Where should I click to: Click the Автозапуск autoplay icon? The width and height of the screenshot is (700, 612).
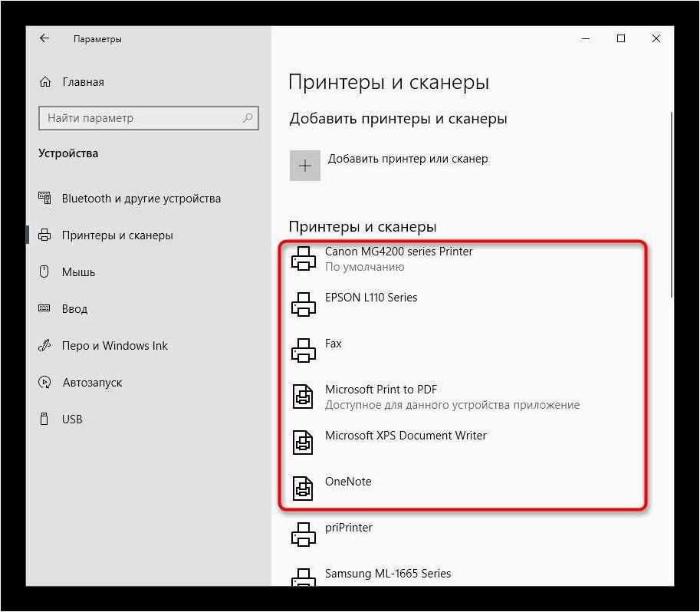(x=44, y=382)
